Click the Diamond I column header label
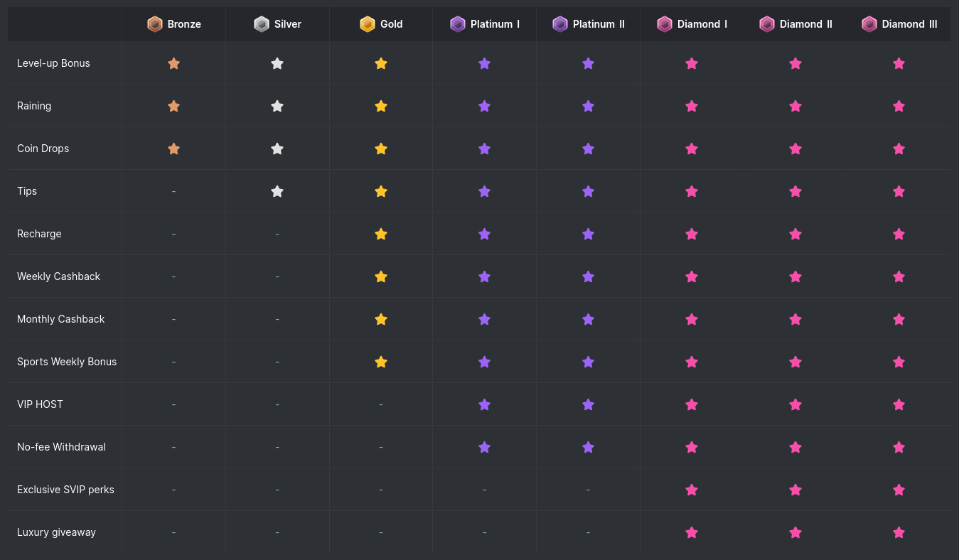 pyautogui.click(x=702, y=24)
